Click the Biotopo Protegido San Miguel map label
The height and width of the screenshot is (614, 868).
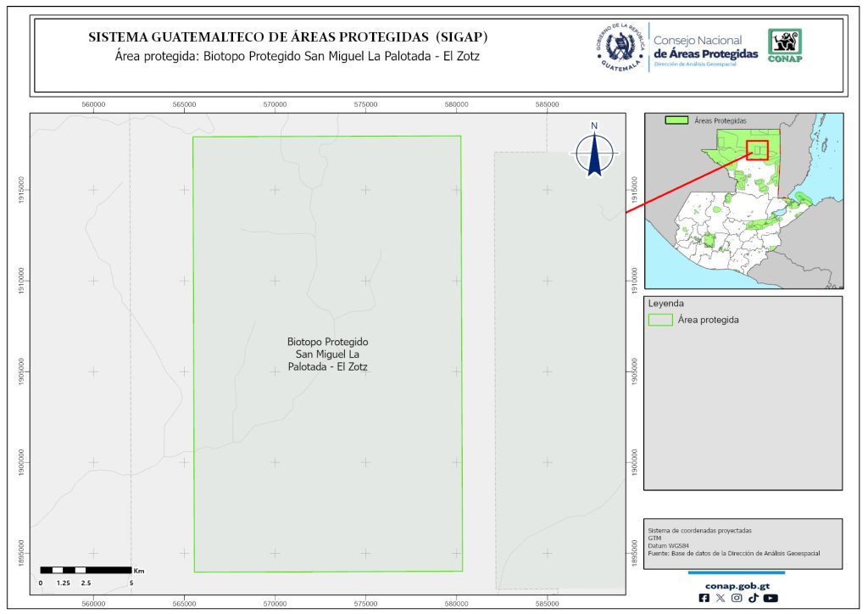[327, 354]
